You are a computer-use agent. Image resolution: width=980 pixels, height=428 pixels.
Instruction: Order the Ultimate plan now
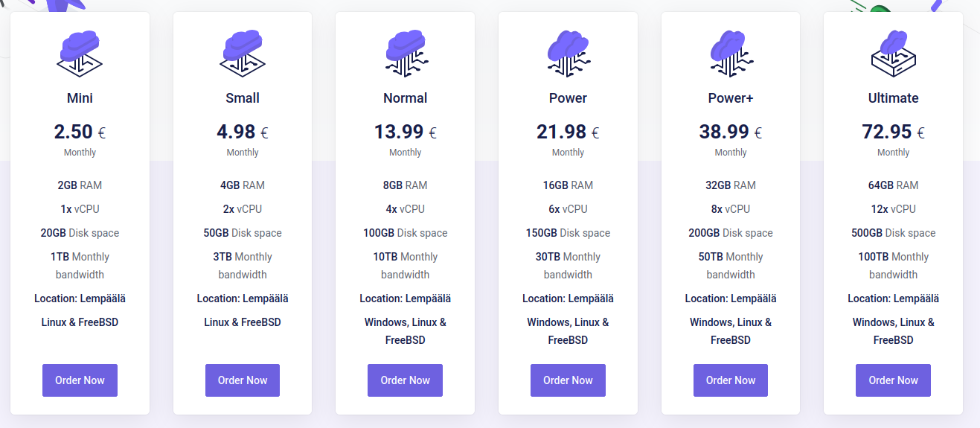tap(893, 380)
